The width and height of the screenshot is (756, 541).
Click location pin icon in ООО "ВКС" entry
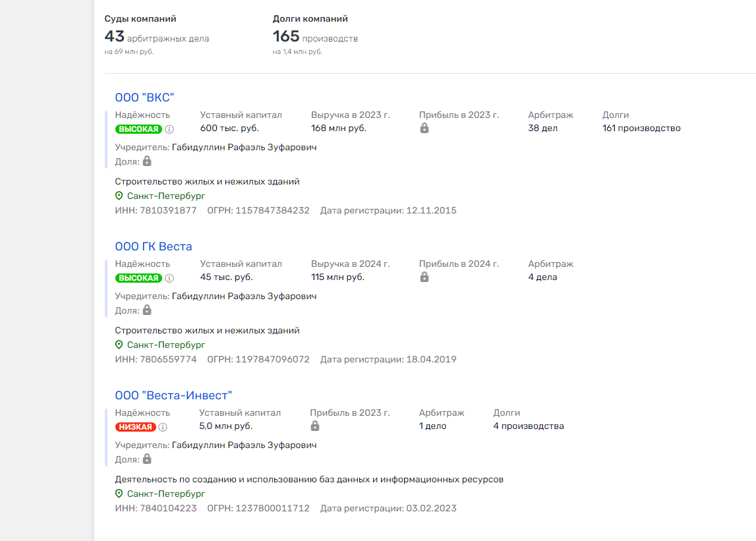pos(119,196)
